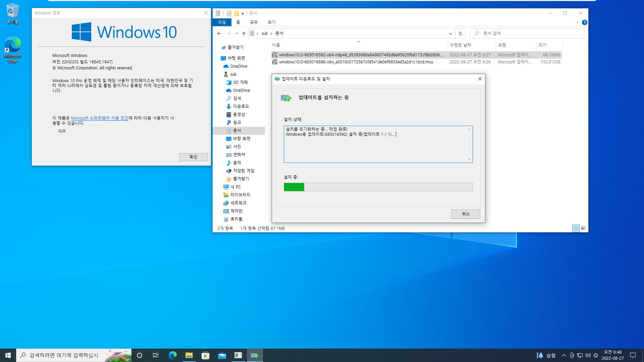Open the 홈 ribbon tab
644x362 pixels.
(x=238, y=22)
